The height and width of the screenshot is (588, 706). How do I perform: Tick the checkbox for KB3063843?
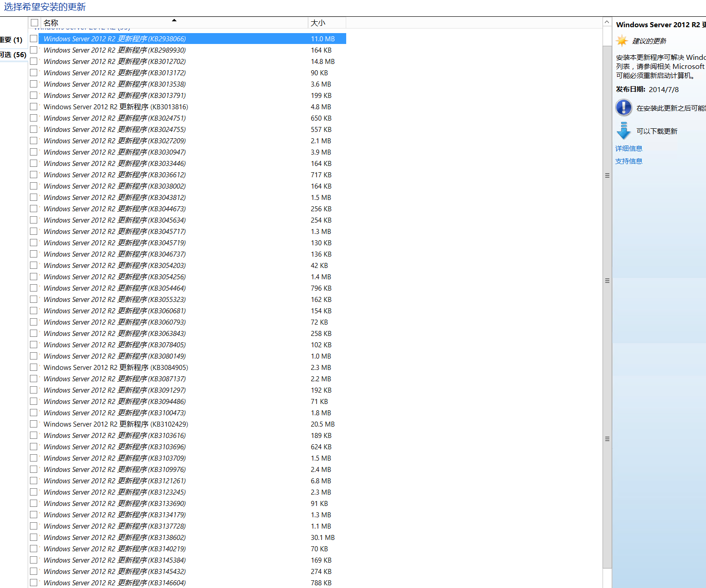[x=34, y=333]
